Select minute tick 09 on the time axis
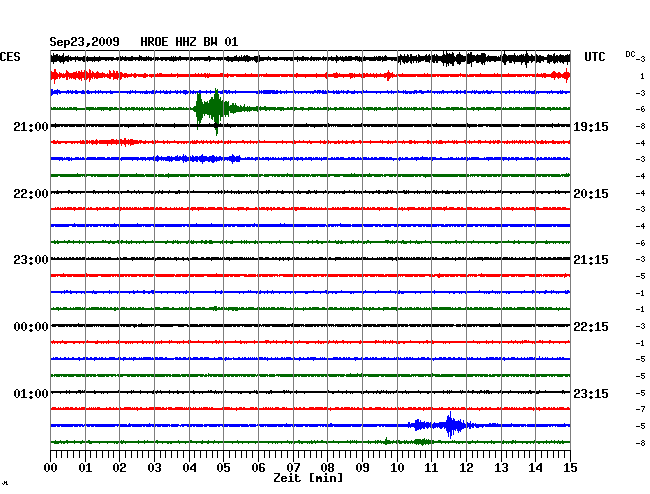 coord(362,467)
